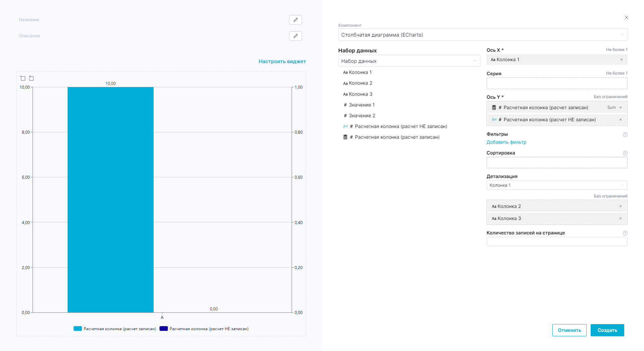Remove Колонка 1 from Ось X
Viewport: 644px width, 351px height.
tap(621, 60)
